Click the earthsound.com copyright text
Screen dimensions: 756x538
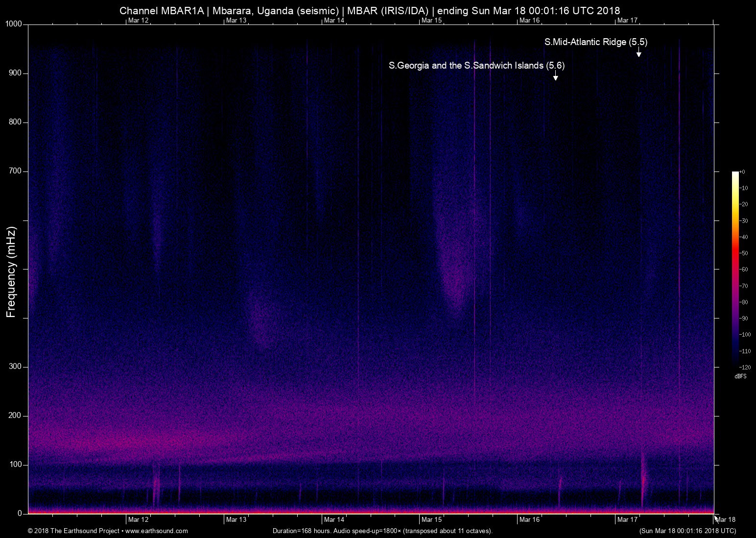[x=108, y=531]
